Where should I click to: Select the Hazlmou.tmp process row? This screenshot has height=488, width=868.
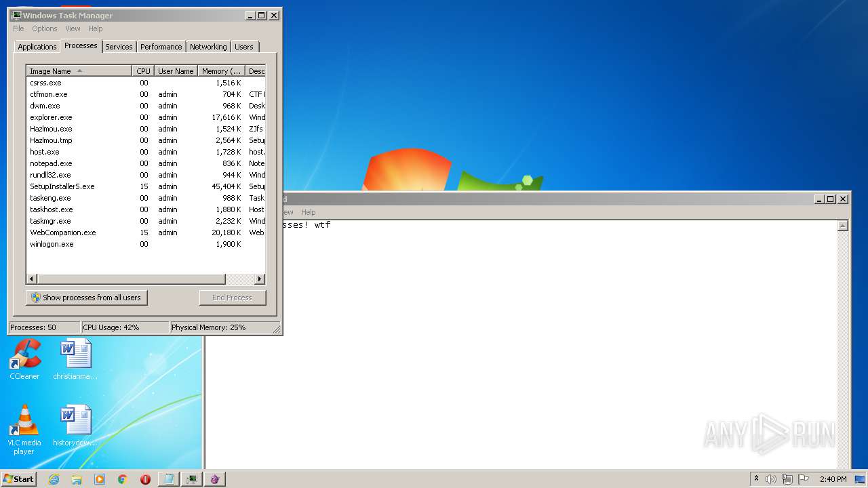pyautogui.click(x=146, y=140)
